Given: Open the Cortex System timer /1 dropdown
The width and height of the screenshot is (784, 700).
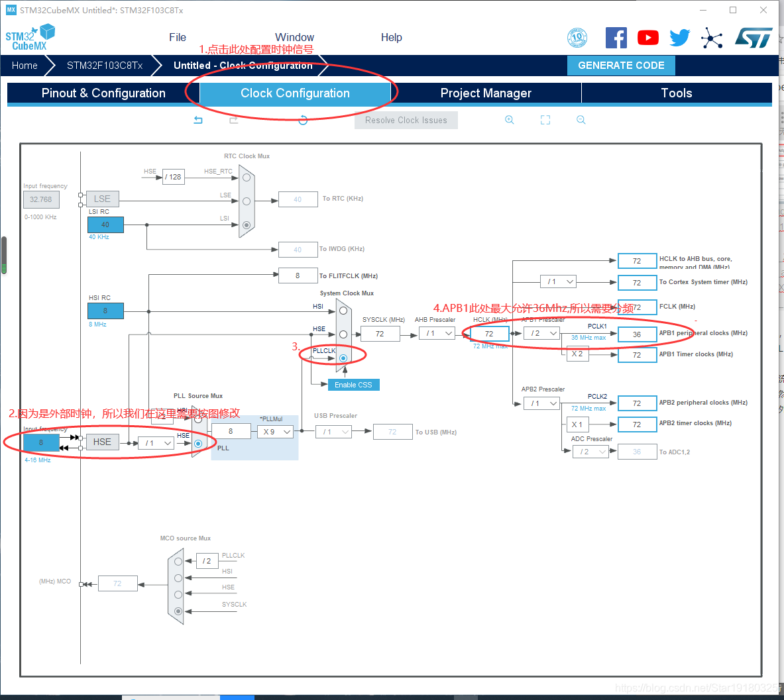Looking at the screenshot, I should point(558,282).
